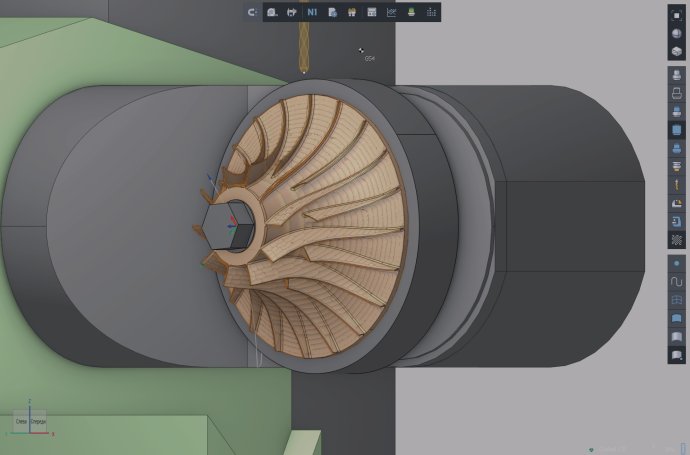690x455 pixels.
Task: Switch to isometric cube view icon
Action: tap(677, 51)
